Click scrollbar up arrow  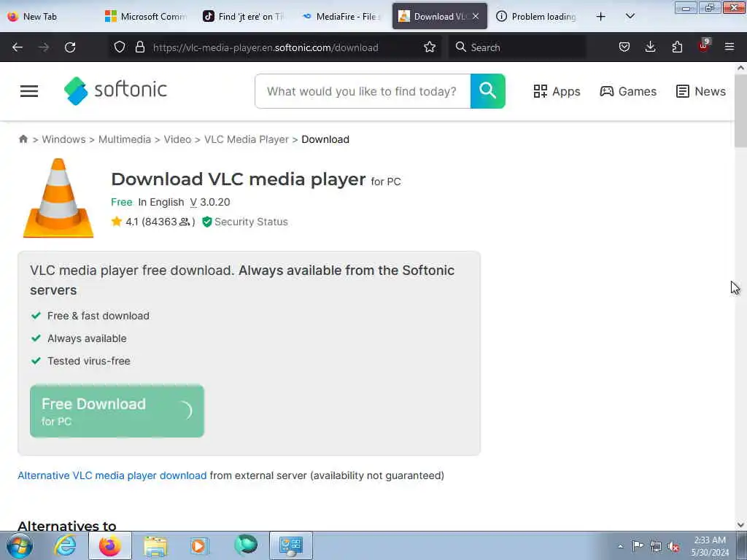point(740,68)
